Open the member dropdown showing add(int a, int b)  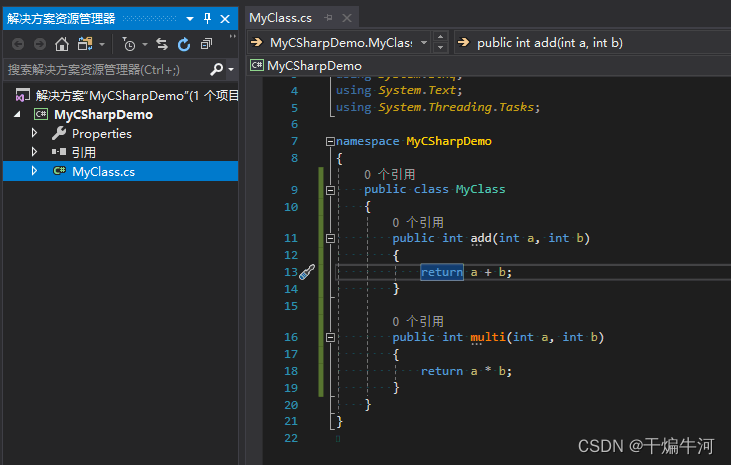(592, 43)
